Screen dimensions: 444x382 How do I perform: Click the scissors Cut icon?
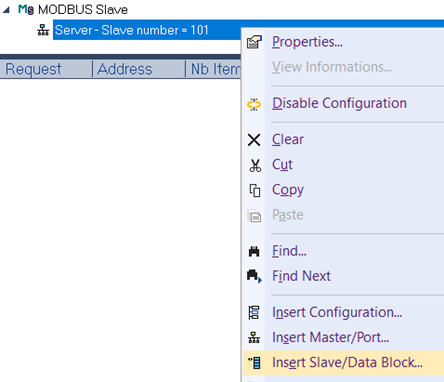tap(255, 165)
